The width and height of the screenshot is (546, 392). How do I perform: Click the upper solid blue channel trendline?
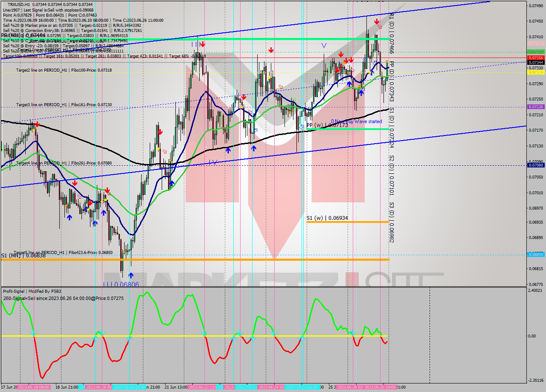(x=245, y=30)
